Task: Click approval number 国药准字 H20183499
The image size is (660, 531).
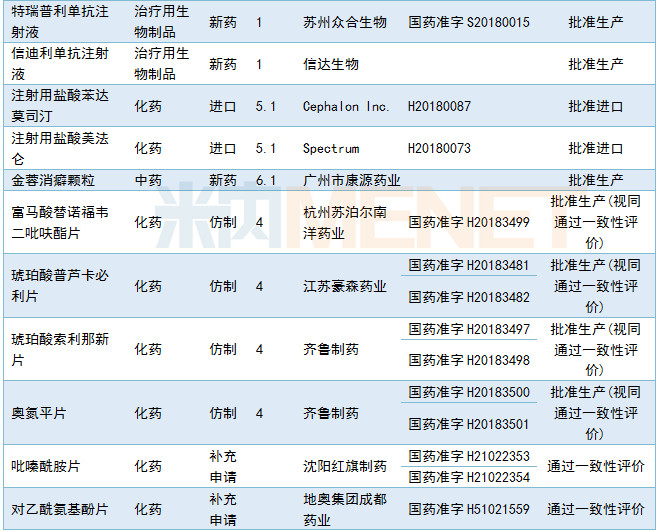Action: point(469,222)
